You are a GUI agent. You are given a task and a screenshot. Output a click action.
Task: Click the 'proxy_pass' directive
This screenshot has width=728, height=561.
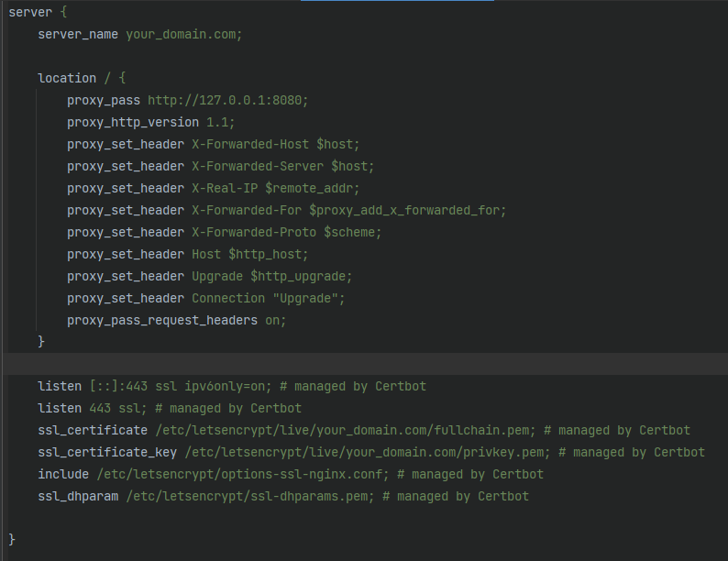tap(104, 100)
